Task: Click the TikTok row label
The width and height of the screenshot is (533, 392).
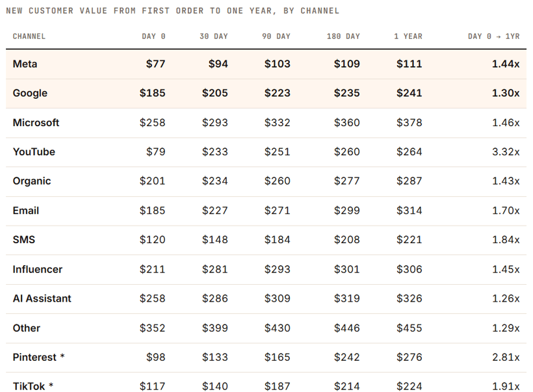Action: click(x=29, y=386)
